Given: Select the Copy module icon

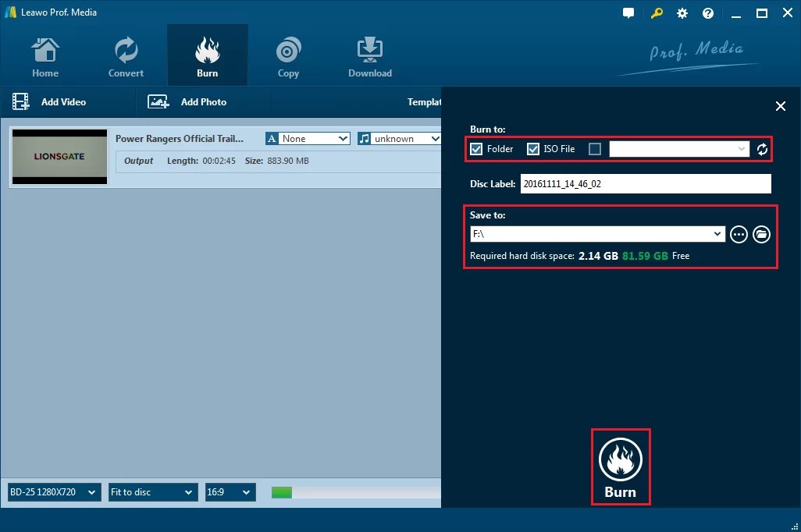Looking at the screenshot, I should click(x=288, y=55).
